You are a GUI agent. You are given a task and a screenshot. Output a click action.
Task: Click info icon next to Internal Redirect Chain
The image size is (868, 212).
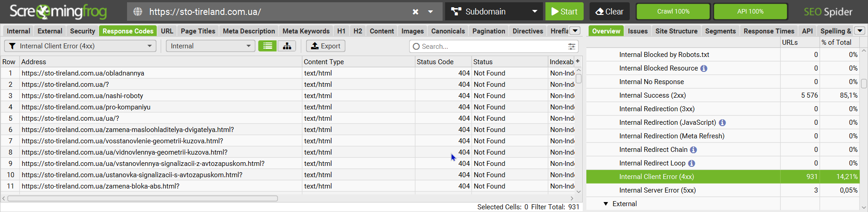pyautogui.click(x=693, y=150)
